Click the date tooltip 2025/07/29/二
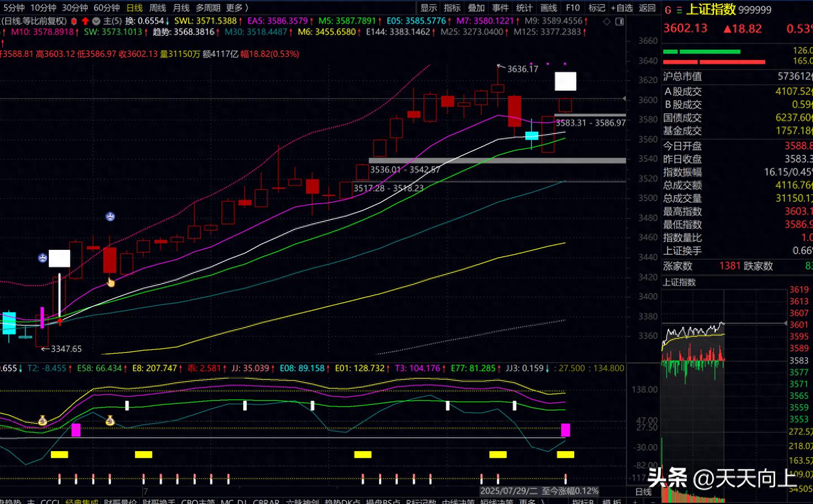Image resolution: width=813 pixels, height=504 pixels. tap(509, 491)
